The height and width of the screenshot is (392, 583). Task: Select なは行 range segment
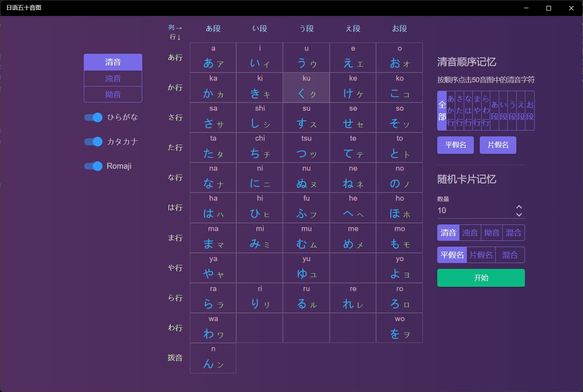pos(468,111)
